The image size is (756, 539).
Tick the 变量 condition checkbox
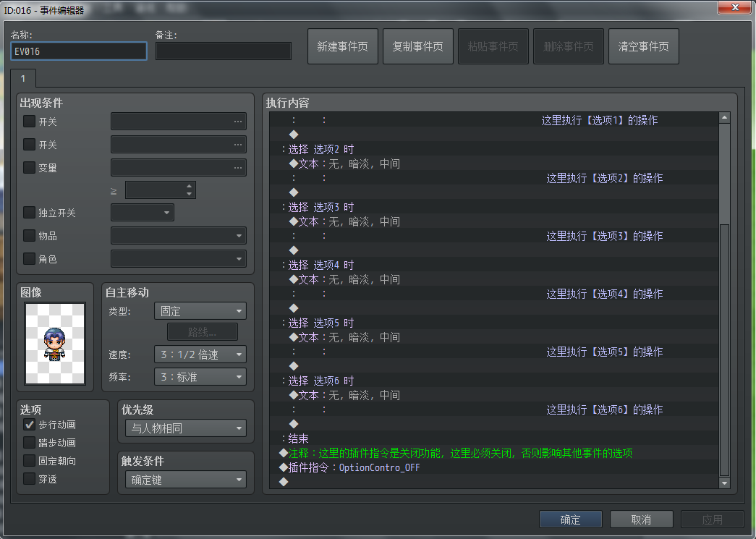pyautogui.click(x=30, y=167)
